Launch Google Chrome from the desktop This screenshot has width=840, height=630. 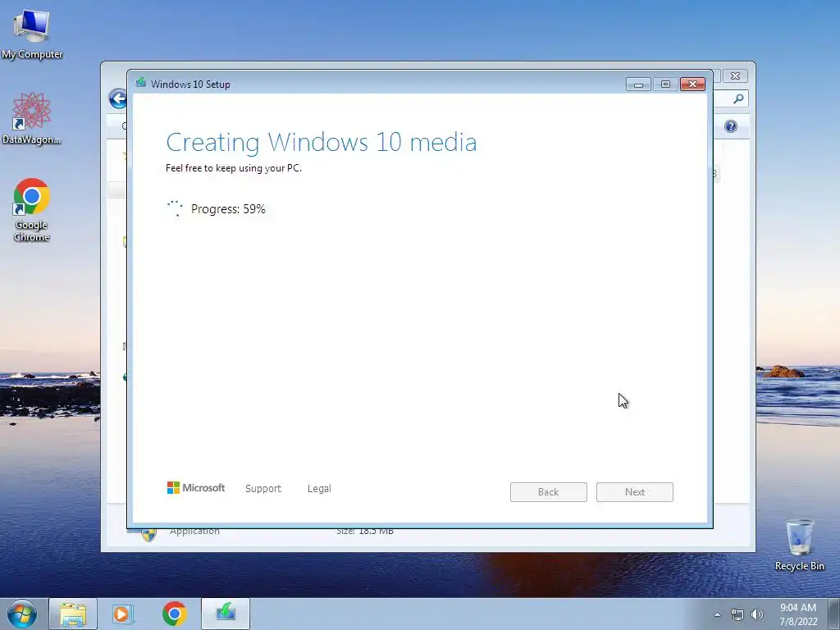coord(32,209)
